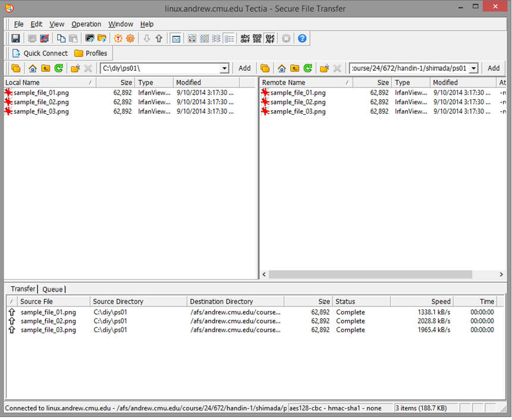Open the Profiles folder button

point(91,53)
